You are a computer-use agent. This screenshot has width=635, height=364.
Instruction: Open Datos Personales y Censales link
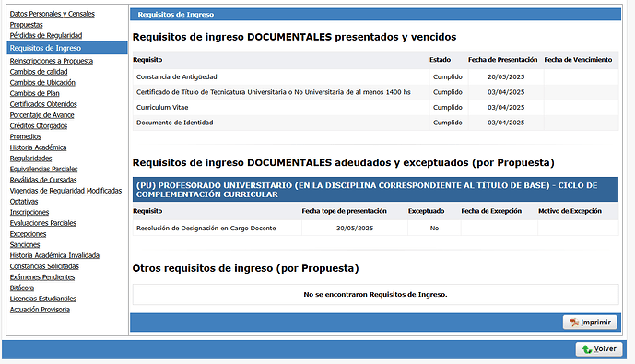(x=53, y=14)
